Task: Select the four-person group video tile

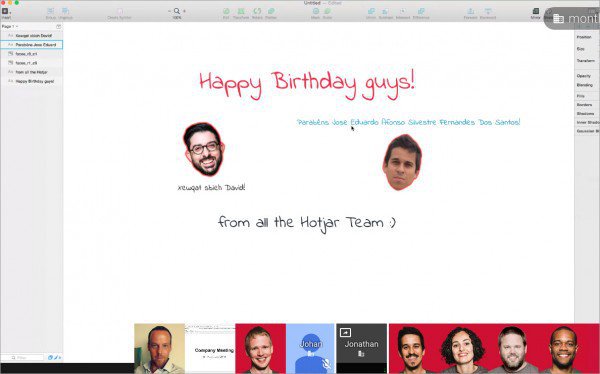Action: (x=494, y=348)
